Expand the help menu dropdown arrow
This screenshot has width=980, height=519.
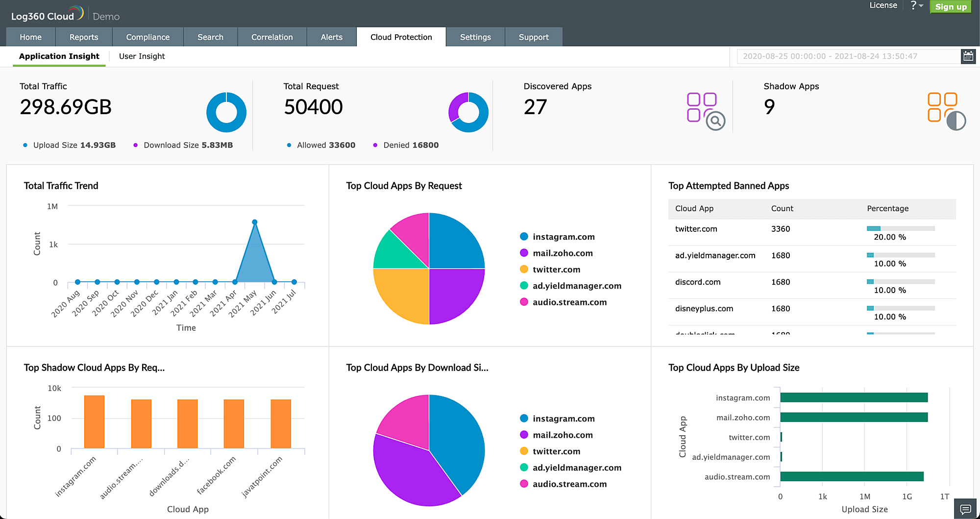922,6
